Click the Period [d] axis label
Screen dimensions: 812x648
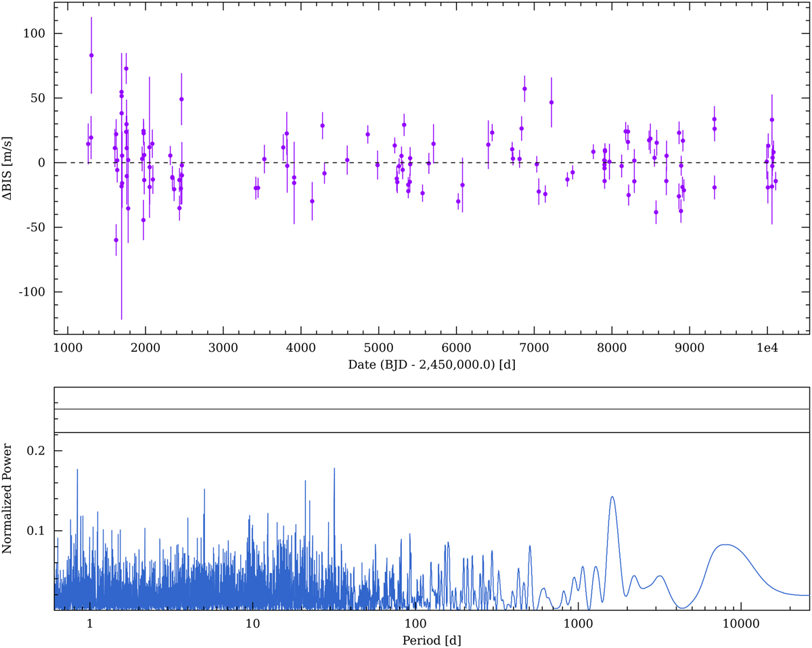click(x=432, y=638)
